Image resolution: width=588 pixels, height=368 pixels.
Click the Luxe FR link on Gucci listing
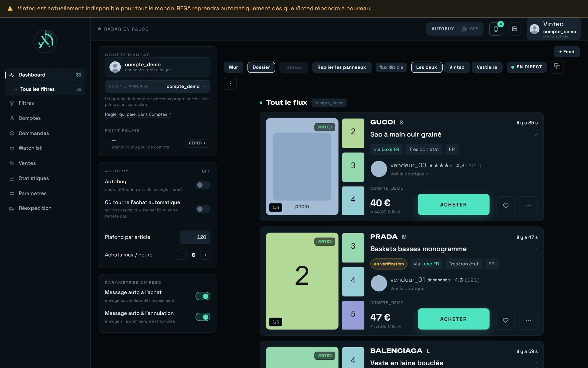(x=390, y=149)
